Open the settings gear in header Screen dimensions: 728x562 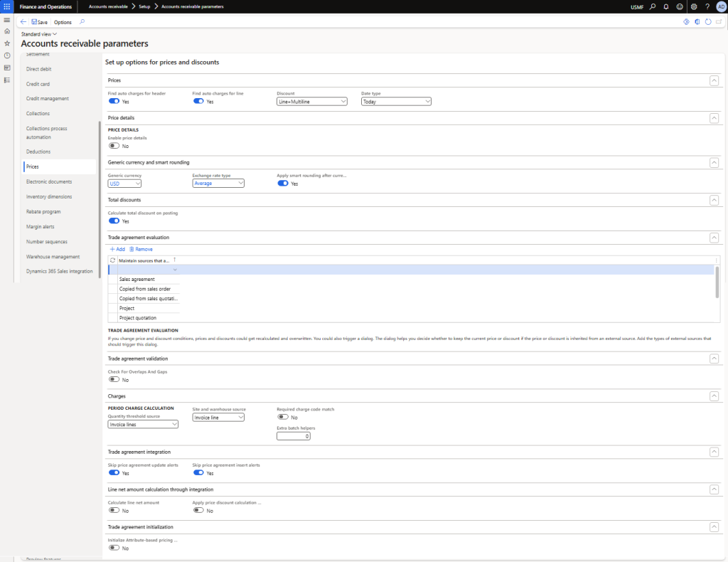point(694,6)
